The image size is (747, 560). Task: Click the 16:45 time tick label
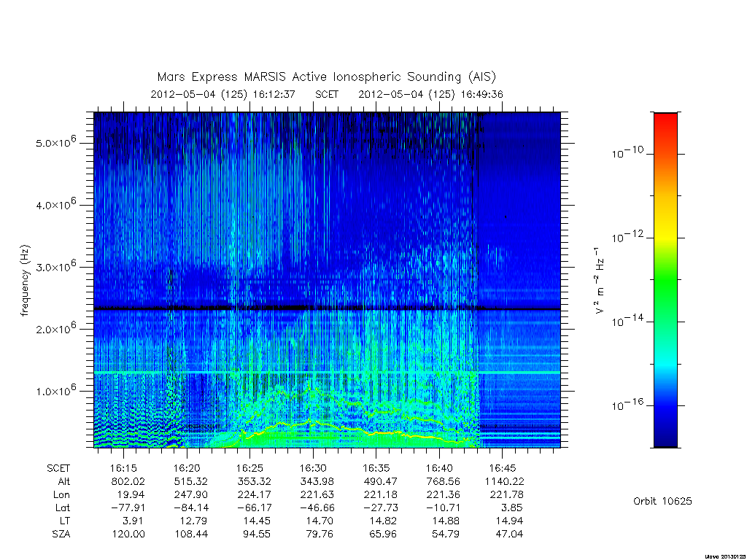tap(502, 468)
